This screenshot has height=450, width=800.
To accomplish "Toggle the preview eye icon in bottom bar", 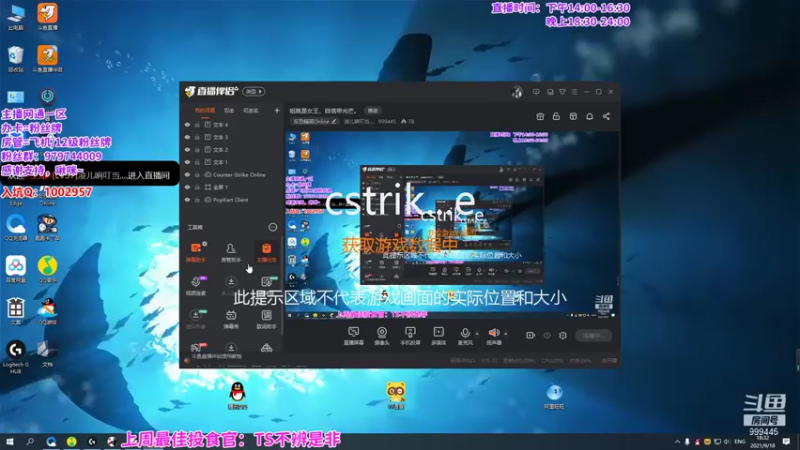I will coord(547,335).
